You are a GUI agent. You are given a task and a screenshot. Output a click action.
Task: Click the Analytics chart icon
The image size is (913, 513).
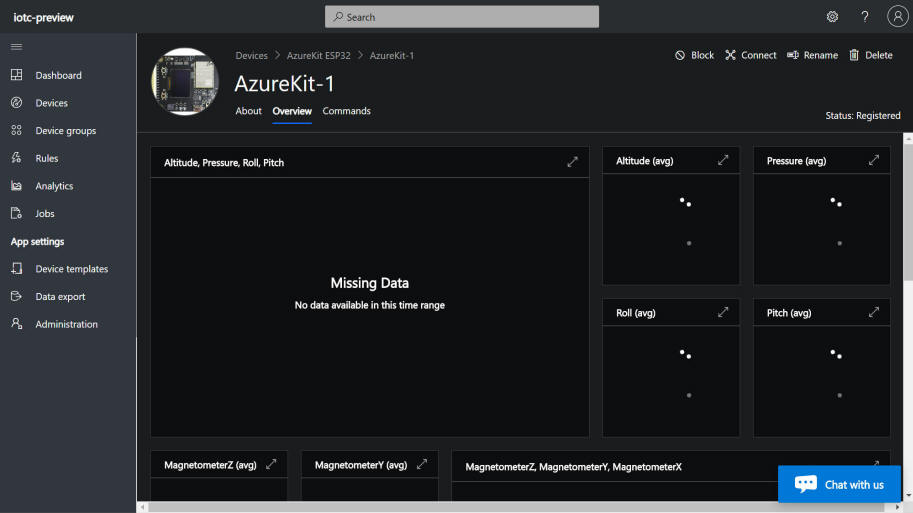[x=16, y=186]
